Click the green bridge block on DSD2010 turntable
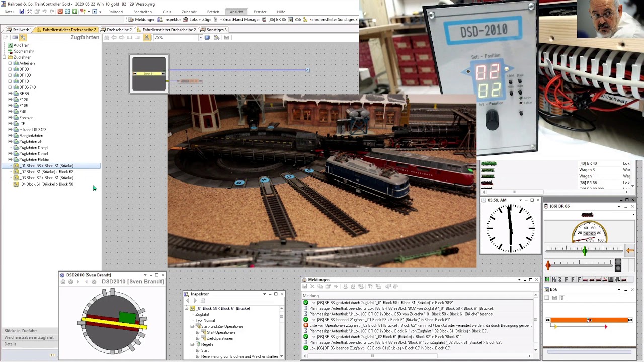This screenshot has width=644, height=362. [x=127, y=318]
